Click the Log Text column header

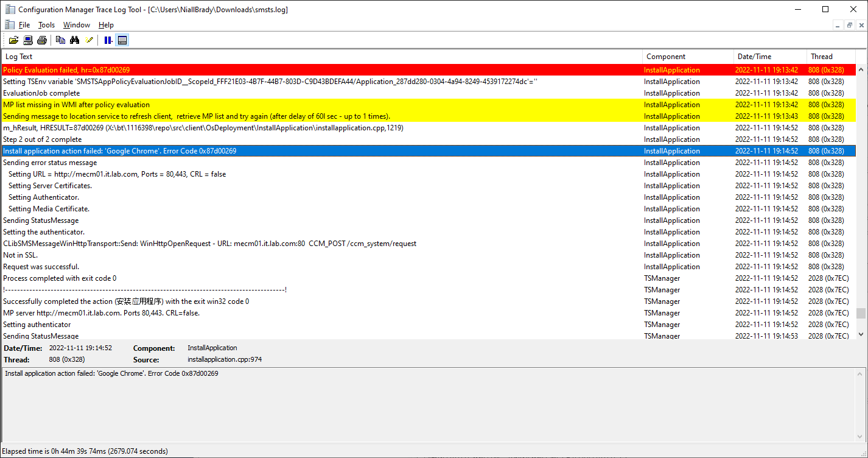[322, 57]
